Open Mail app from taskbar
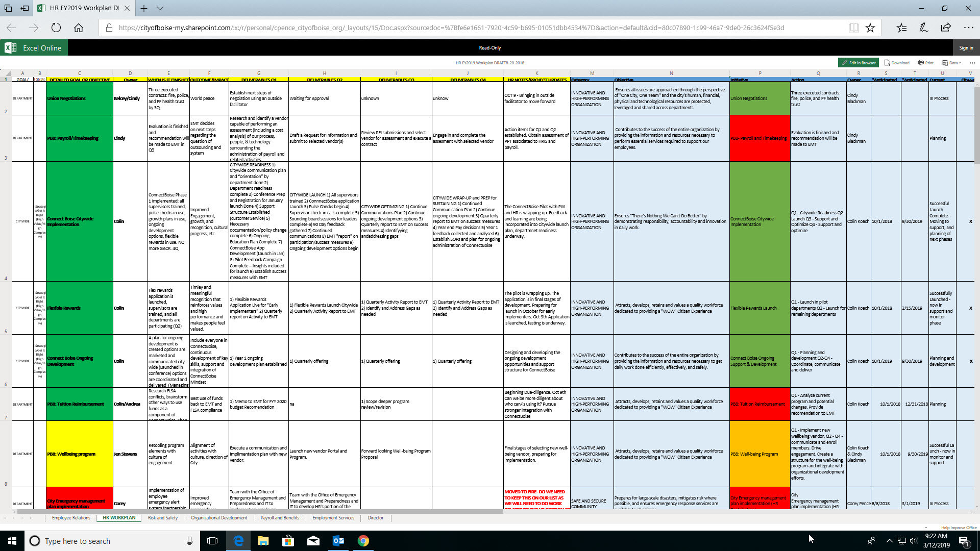This screenshot has height=551, width=980. (x=313, y=541)
